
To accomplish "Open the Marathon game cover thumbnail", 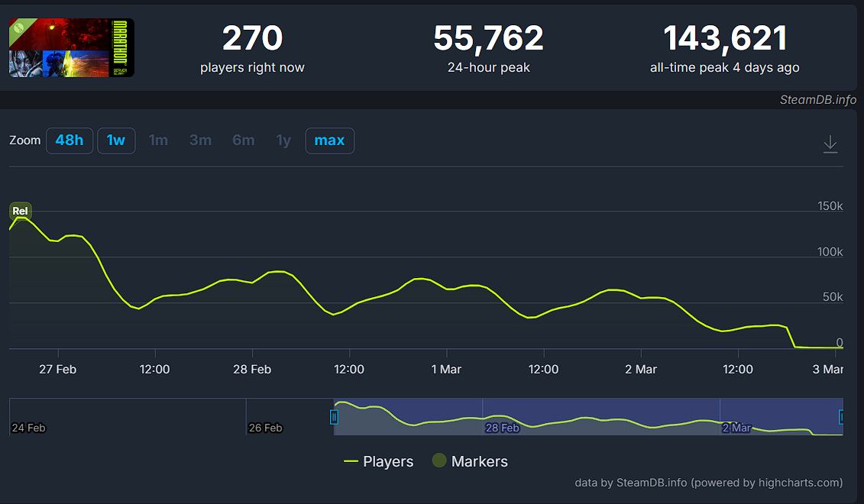I will [x=72, y=48].
